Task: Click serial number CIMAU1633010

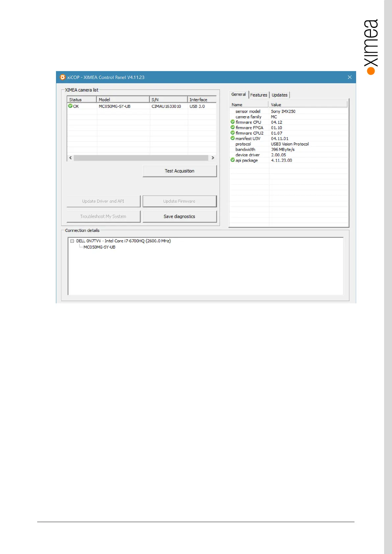Action: 166,106
